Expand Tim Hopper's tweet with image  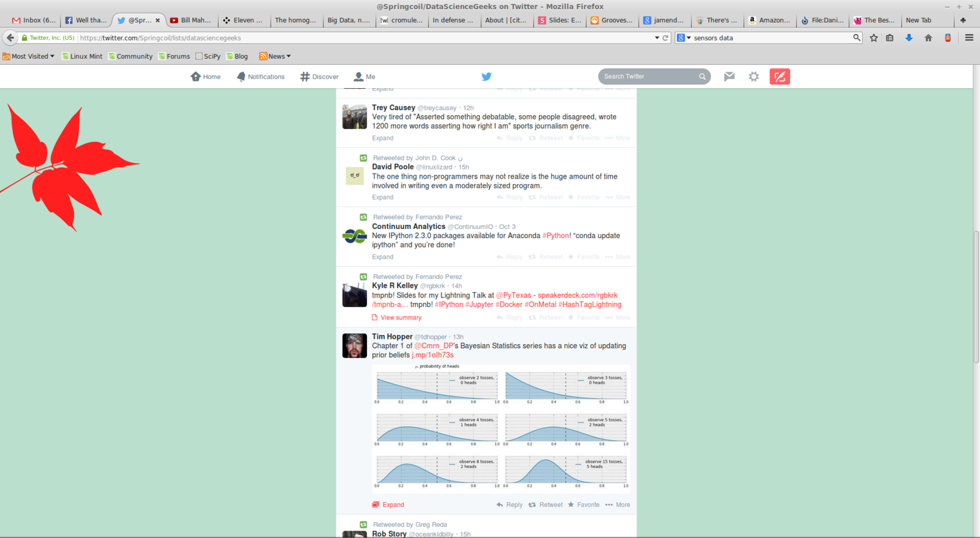click(x=388, y=505)
